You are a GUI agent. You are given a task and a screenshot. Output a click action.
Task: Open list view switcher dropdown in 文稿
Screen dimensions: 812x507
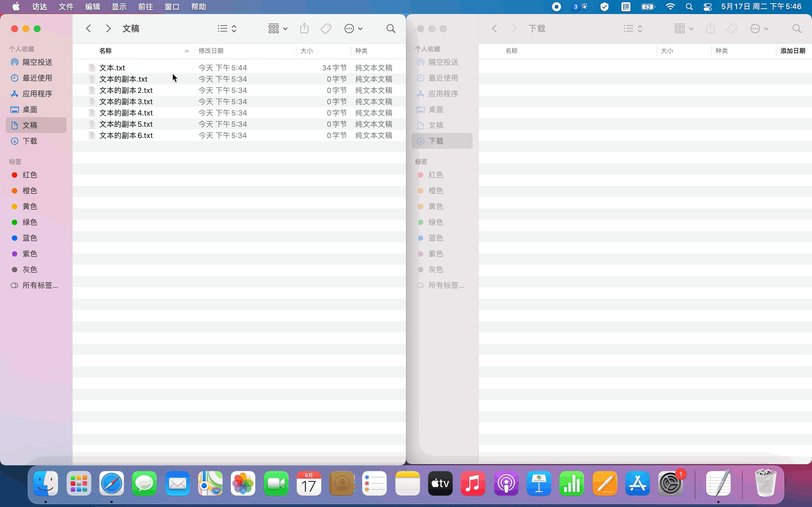click(227, 28)
